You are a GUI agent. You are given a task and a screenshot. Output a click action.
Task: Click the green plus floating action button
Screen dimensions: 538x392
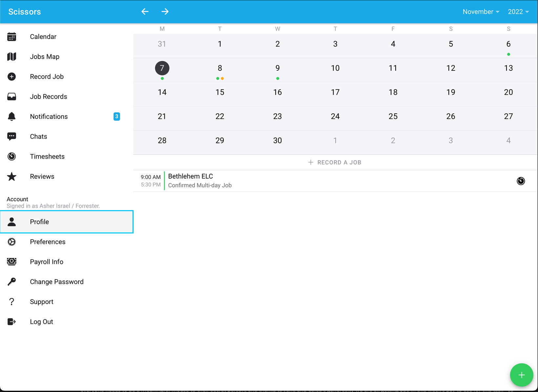click(x=522, y=375)
